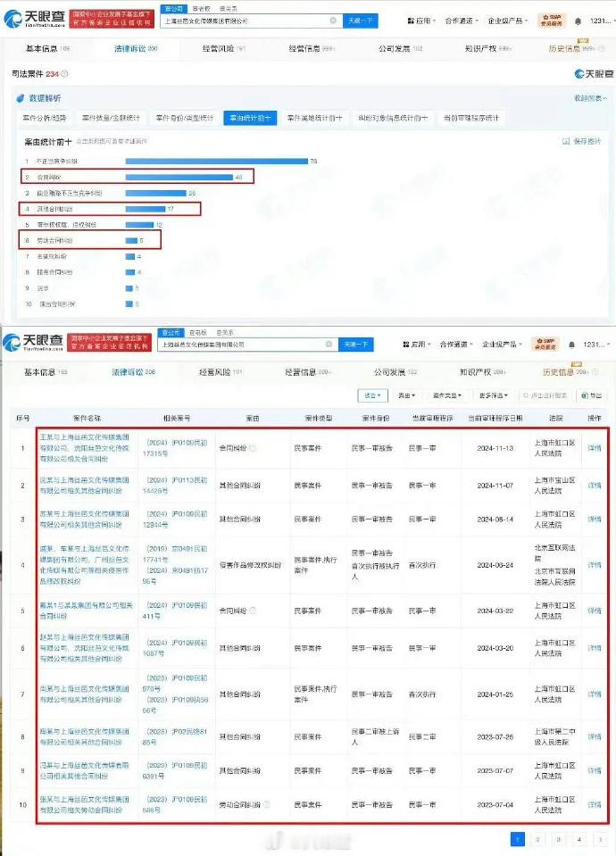Click info icon after 历史信息, bottom screenshot
Viewport: 616px width, 856px height.
point(595,372)
